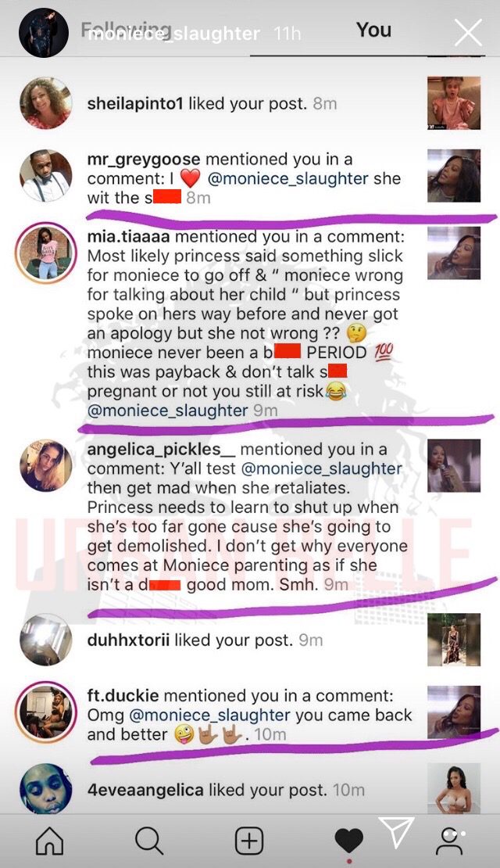
Task: Switch to the You tab
Action: (x=374, y=30)
